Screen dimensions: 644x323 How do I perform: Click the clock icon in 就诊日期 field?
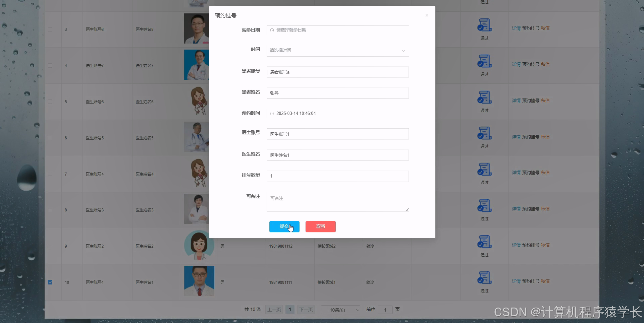[x=272, y=30]
